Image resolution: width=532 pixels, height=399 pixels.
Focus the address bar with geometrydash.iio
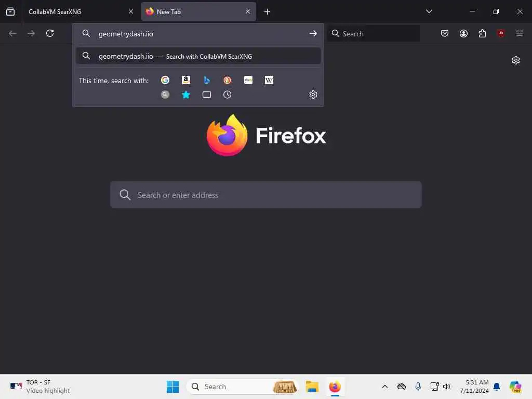click(x=197, y=34)
